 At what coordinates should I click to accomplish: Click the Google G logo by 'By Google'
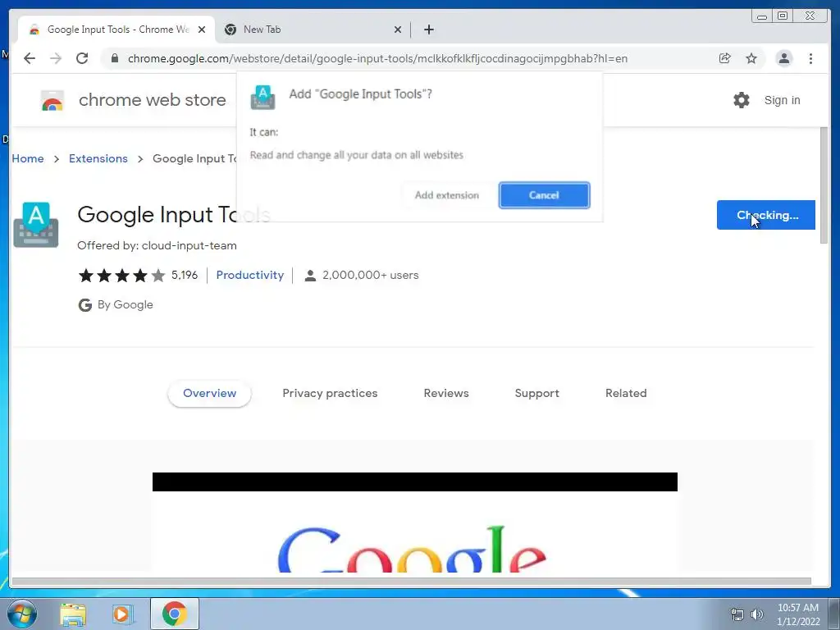click(84, 305)
